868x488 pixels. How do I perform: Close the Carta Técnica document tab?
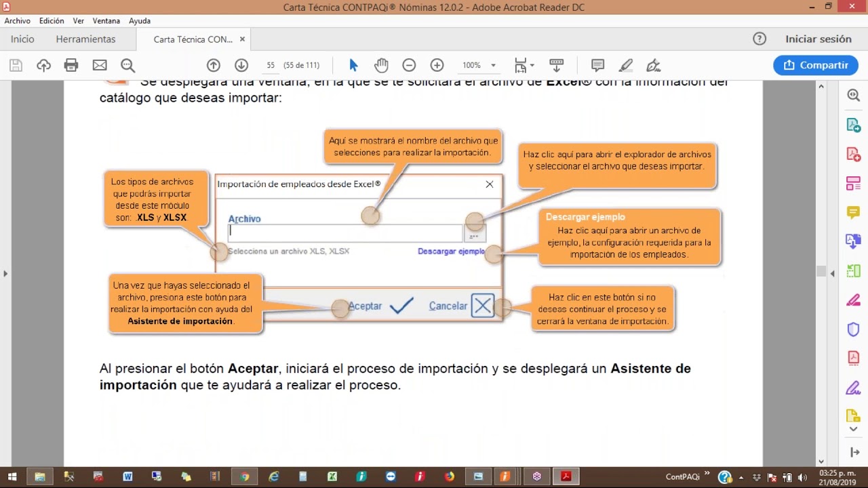(242, 39)
